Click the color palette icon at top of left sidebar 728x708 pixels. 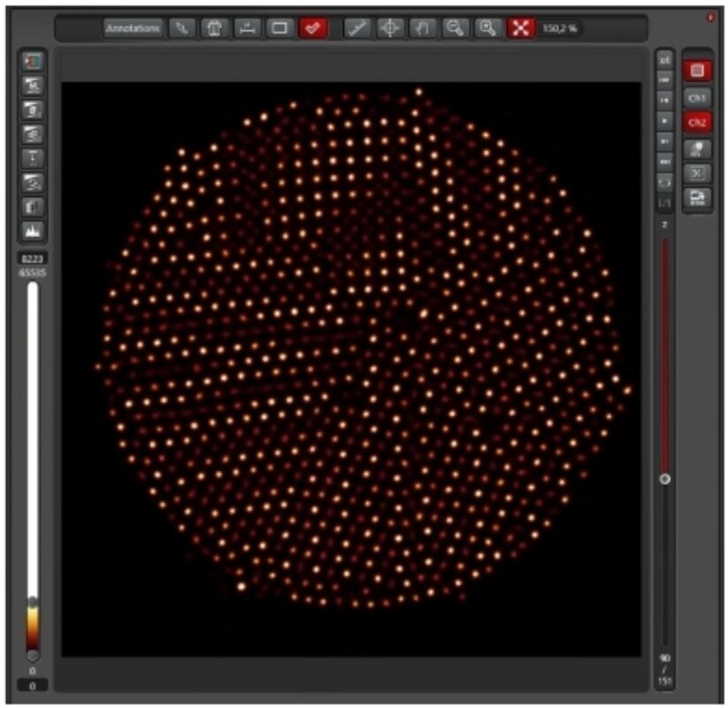[x=33, y=62]
